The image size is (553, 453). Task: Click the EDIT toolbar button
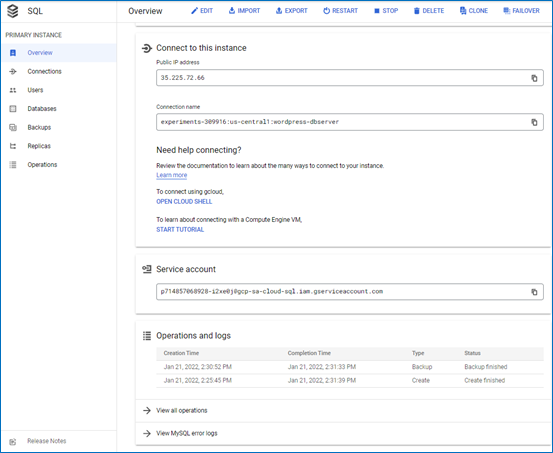point(202,11)
